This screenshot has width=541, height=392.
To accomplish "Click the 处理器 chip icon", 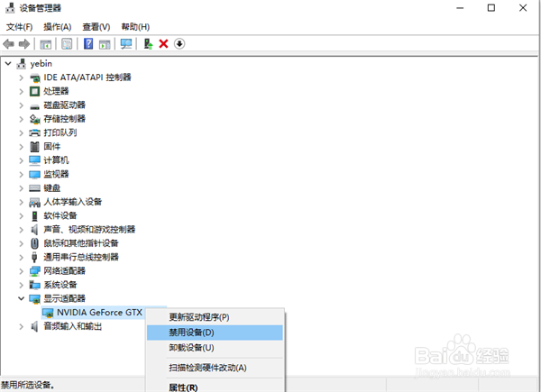I will coord(34,91).
